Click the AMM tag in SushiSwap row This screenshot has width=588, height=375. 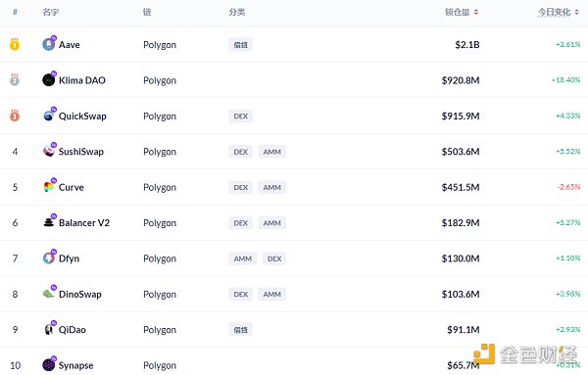pos(271,152)
